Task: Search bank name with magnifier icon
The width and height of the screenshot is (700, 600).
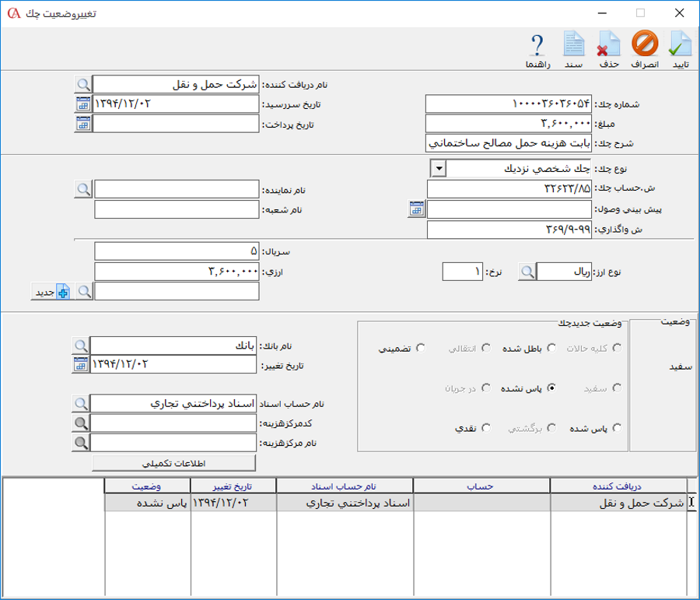Action: (81, 345)
